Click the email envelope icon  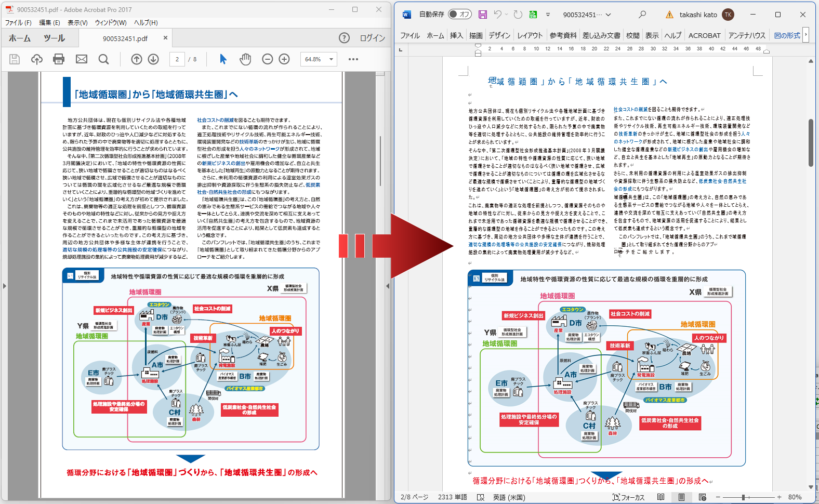[82, 59]
